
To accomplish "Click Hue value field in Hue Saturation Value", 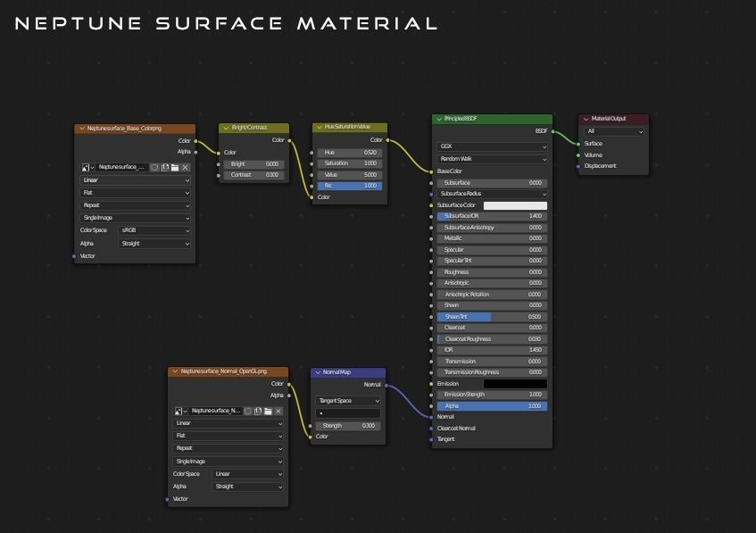I will coord(350,153).
